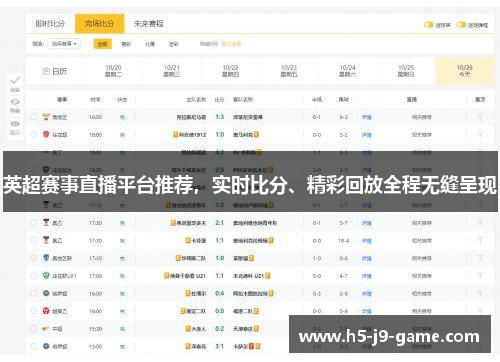Open the 筛选 filter dropdown box

pyautogui.click(x=64, y=44)
